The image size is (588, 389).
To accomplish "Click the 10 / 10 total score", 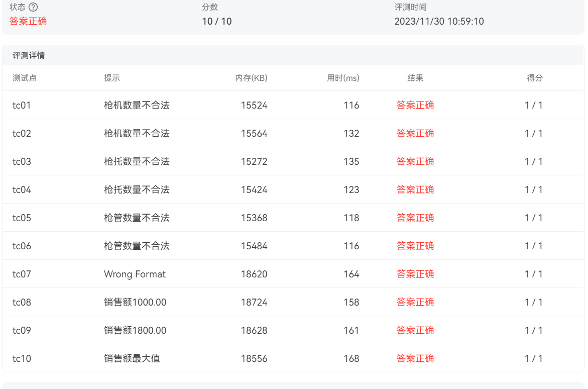I will (x=217, y=21).
